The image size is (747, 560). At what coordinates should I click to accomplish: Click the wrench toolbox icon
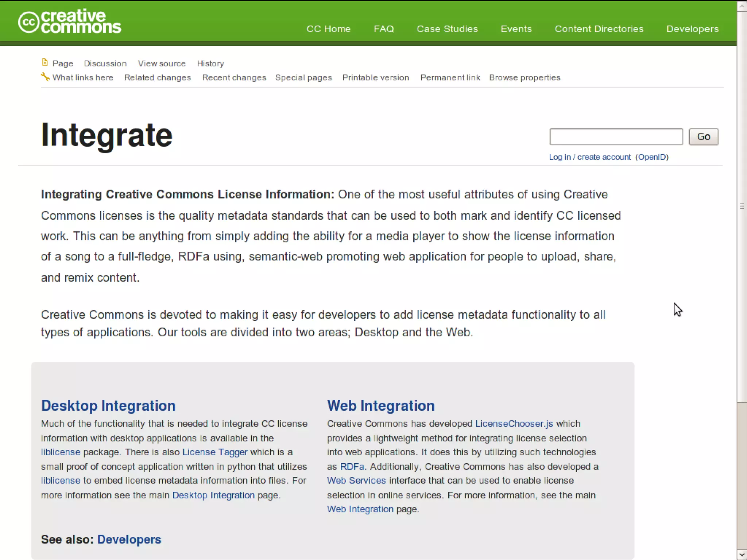(45, 77)
